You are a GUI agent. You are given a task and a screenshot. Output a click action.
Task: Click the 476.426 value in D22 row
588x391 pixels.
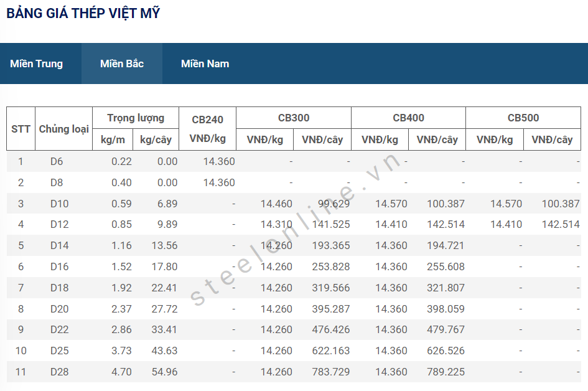331,330
